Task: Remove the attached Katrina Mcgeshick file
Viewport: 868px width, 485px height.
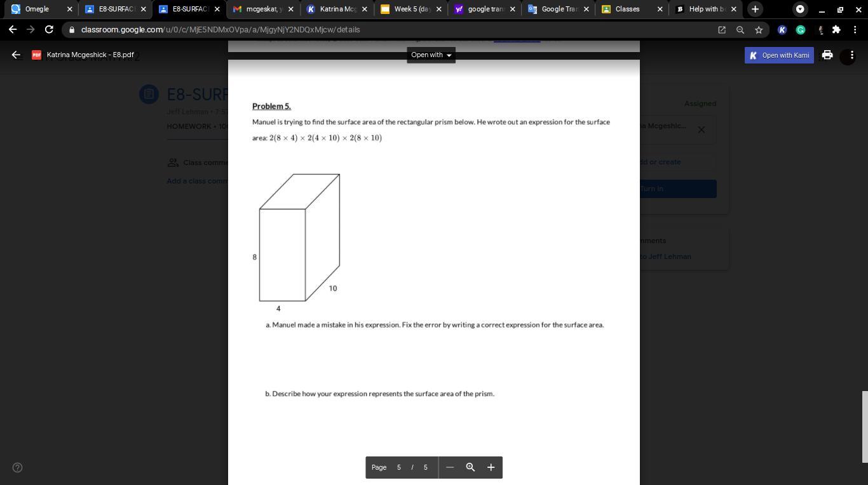Action: pos(701,130)
